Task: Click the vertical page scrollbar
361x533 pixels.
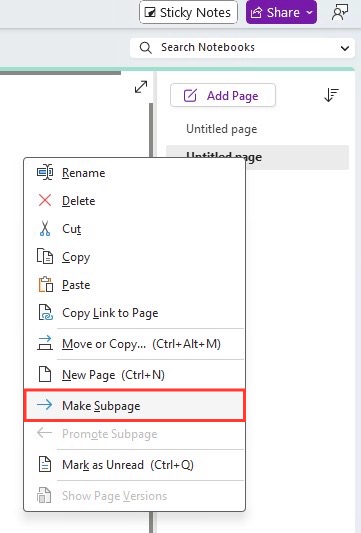Action: pos(151,130)
